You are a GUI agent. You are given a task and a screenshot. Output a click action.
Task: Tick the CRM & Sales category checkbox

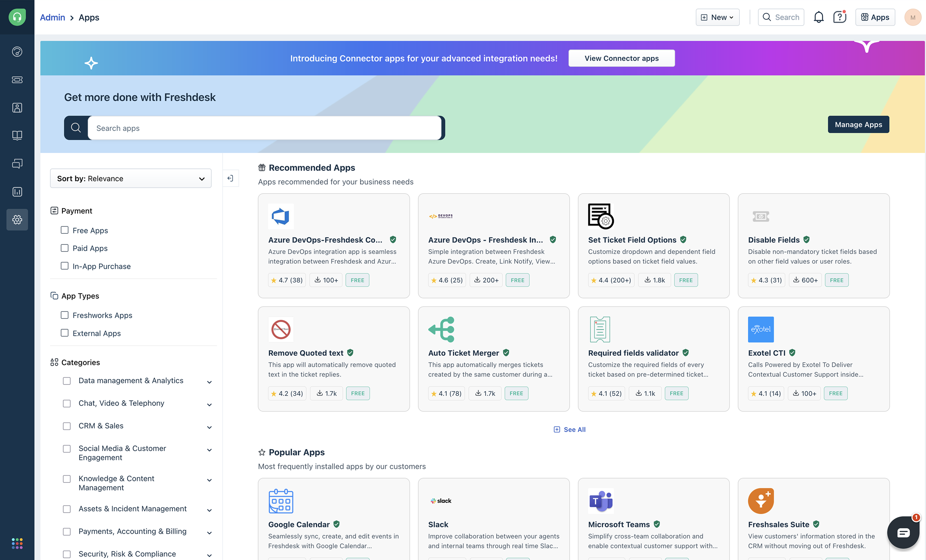(67, 426)
